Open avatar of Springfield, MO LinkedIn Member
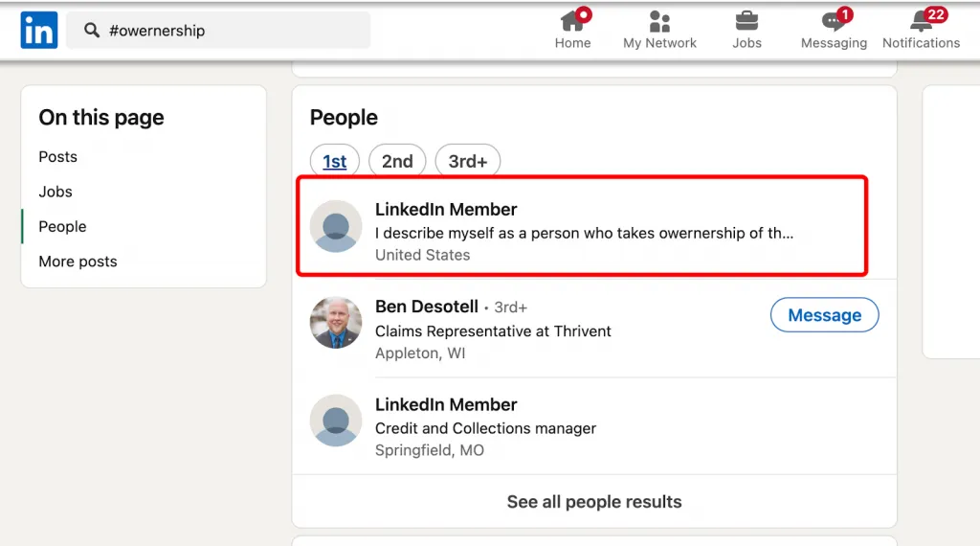This screenshot has height=546, width=980. [336, 421]
